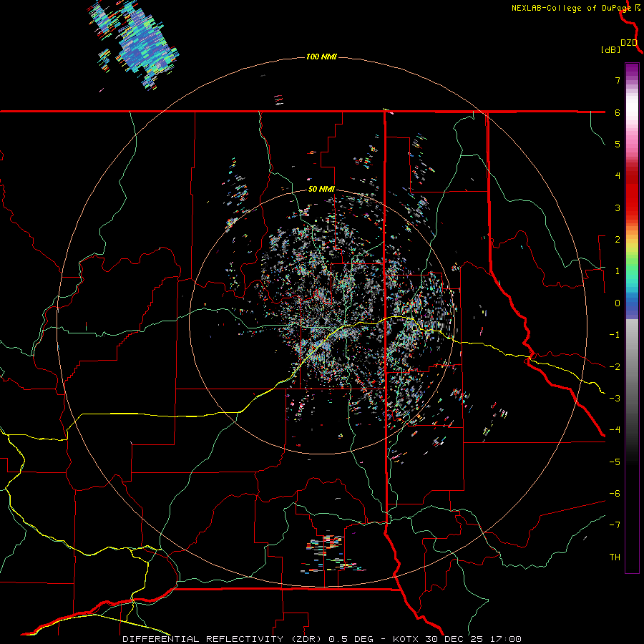Click the purple top of the color bar
644x644 pixels.
click(x=632, y=70)
